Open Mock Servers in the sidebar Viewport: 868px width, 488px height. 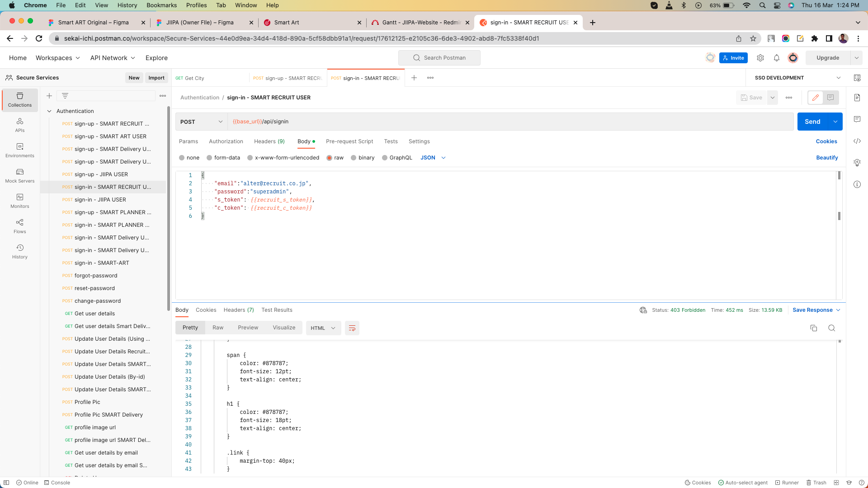(20, 176)
